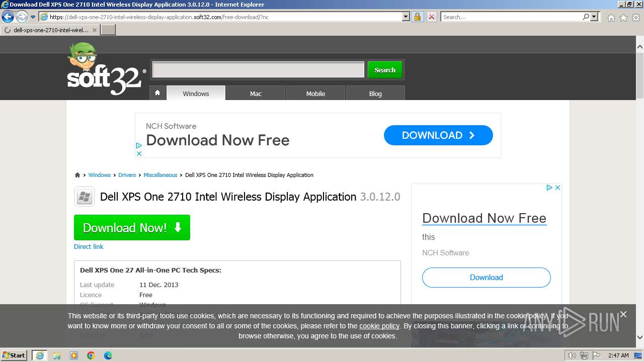Close the dell-xps-one-2710 tab

pos(95,30)
